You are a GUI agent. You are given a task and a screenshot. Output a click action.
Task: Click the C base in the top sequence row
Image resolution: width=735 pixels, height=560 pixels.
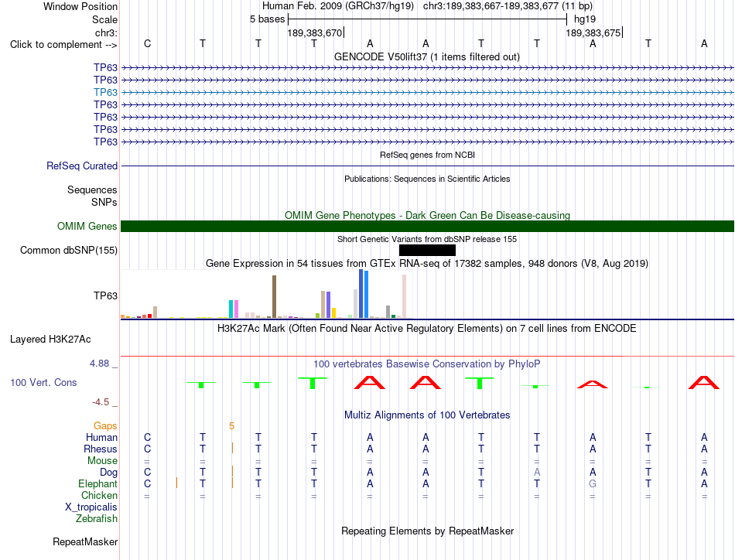(x=147, y=43)
